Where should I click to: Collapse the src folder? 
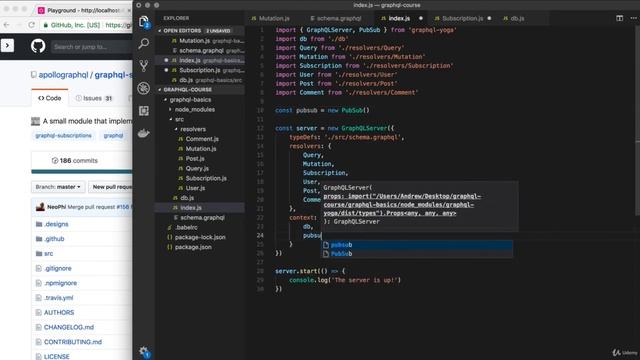click(x=179, y=119)
